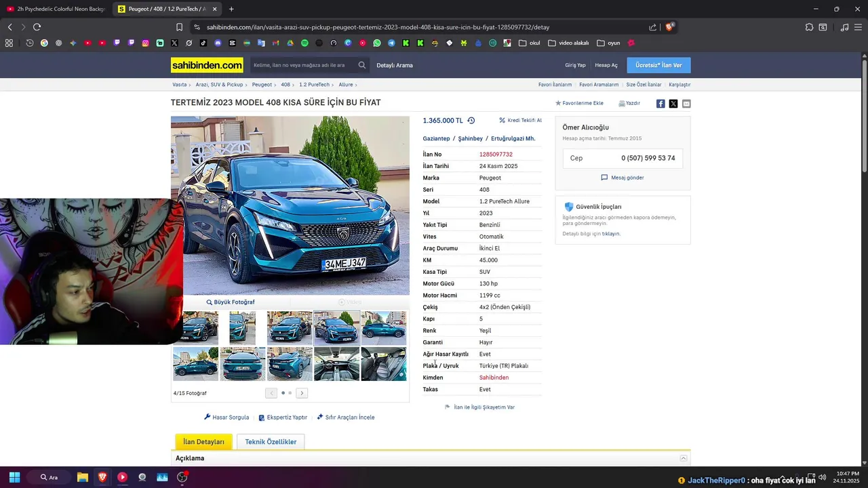Viewport: 868px width, 488px height.
Task: Click the Brave browser taskbar icon
Action: click(102, 477)
